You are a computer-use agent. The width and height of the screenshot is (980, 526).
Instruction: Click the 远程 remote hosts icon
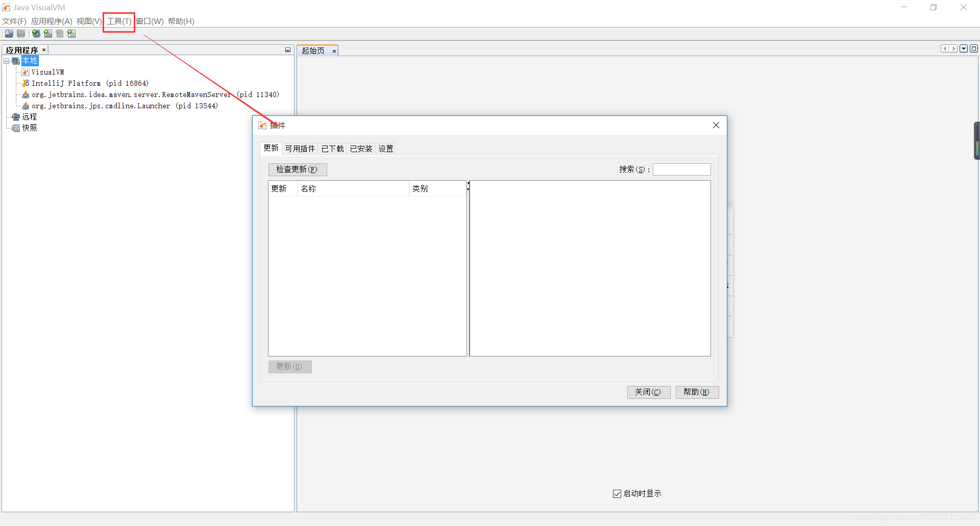click(x=16, y=117)
